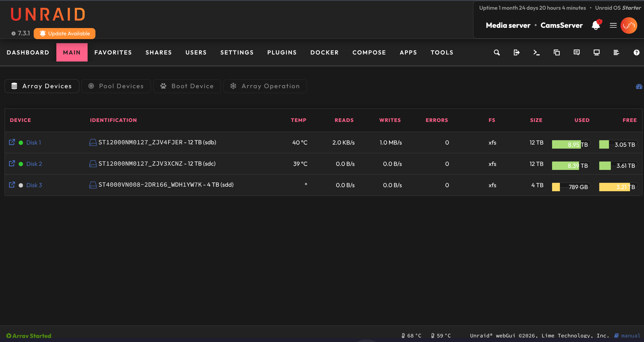Screen dimensions: 644x342
Task: Click the Array Started status icon
Action: 9,336
